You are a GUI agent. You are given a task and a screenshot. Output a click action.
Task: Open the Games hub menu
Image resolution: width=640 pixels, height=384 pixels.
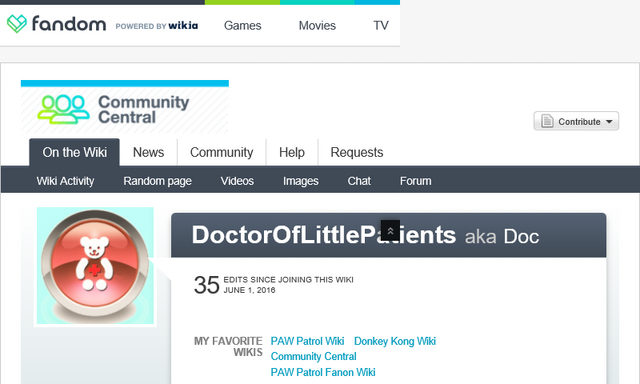(x=242, y=25)
